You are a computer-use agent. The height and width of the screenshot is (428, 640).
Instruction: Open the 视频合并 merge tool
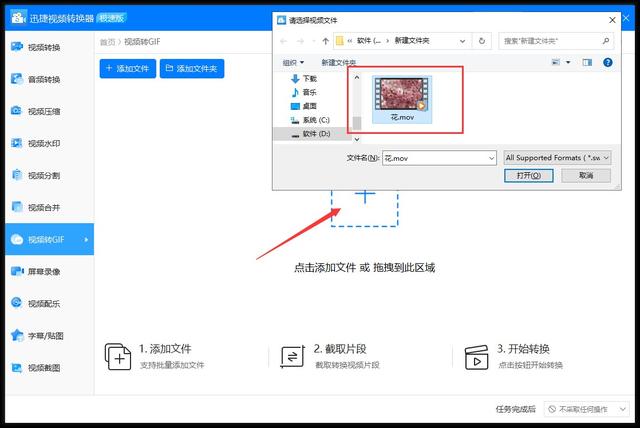click(x=43, y=207)
